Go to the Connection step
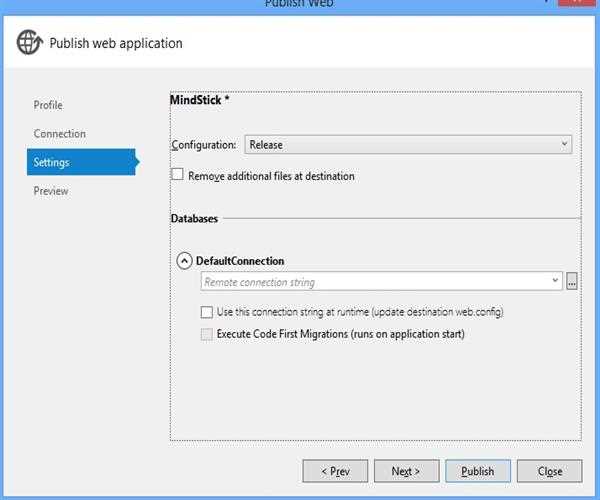600x500 pixels. click(60, 133)
